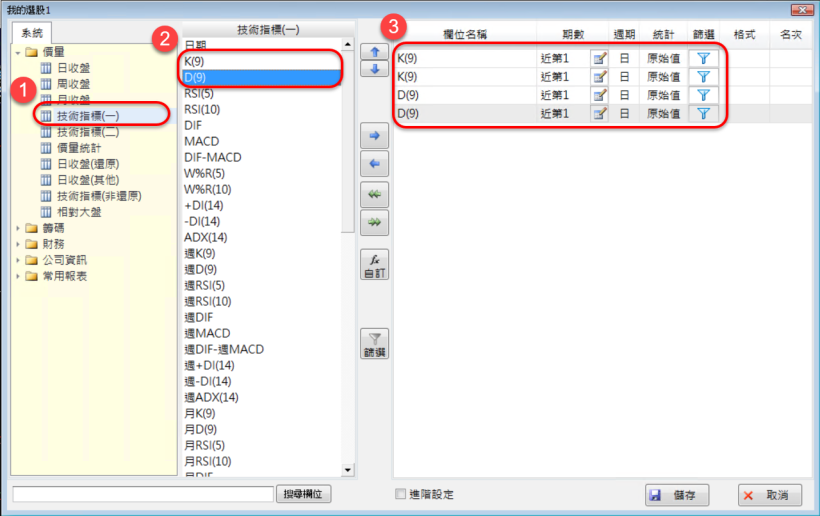The image size is (820, 516).
Task: Remove field using left arrow button
Action: coord(374,163)
